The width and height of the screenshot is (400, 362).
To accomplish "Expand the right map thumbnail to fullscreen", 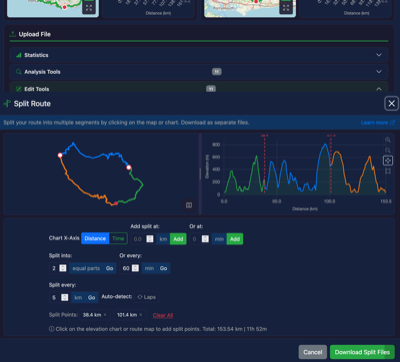I will [x=286, y=8].
